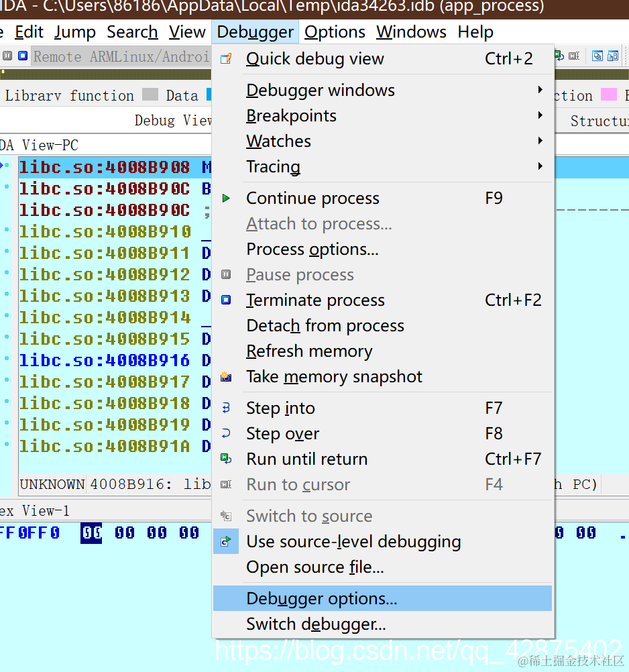This screenshot has width=629, height=672.
Task: Select Refresh memory entry
Action: tap(382, 351)
